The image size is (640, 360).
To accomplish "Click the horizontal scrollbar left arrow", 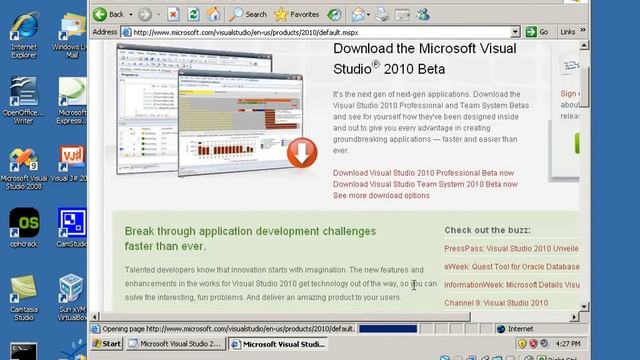I will point(95,317).
